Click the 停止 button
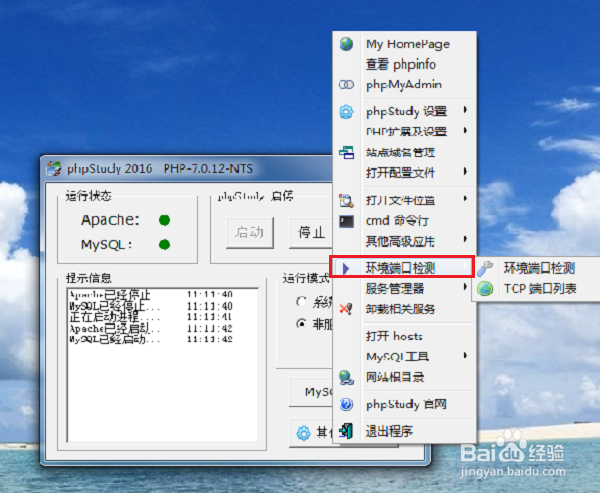 [x=311, y=232]
